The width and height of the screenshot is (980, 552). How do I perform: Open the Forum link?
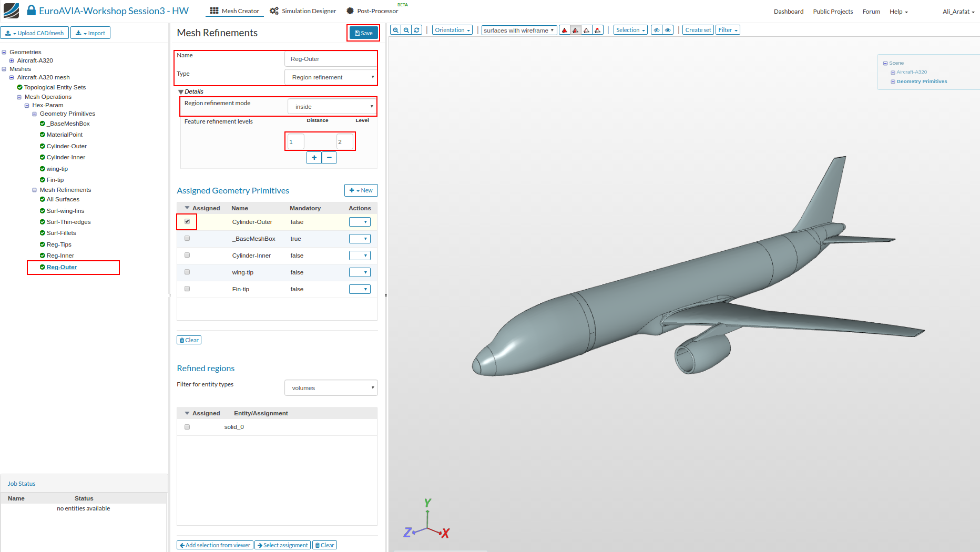click(x=871, y=12)
